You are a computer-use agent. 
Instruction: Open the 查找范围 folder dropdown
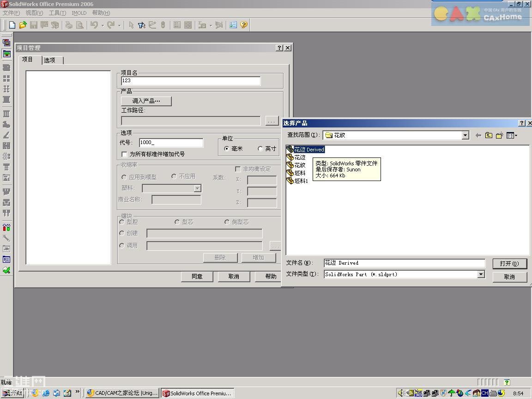(x=465, y=135)
